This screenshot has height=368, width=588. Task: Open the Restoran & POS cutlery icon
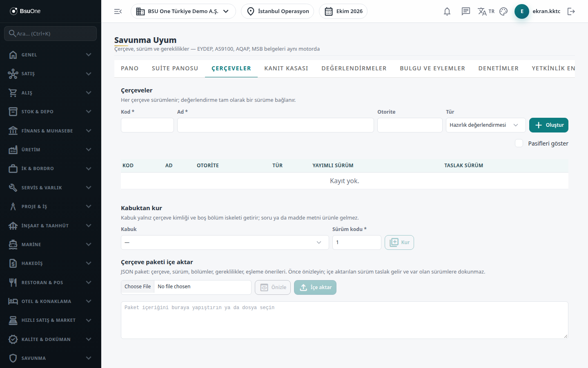pos(13,283)
